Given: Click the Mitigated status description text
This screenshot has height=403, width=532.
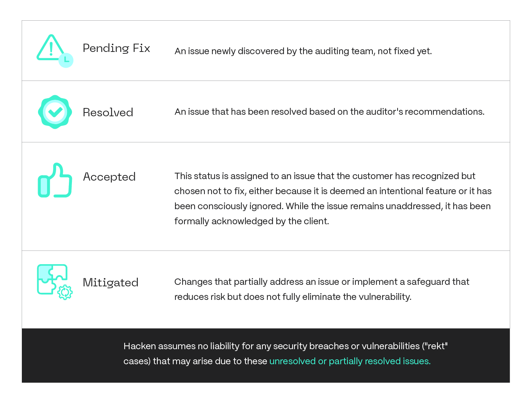Looking at the screenshot, I should click(x=322, y=289).
